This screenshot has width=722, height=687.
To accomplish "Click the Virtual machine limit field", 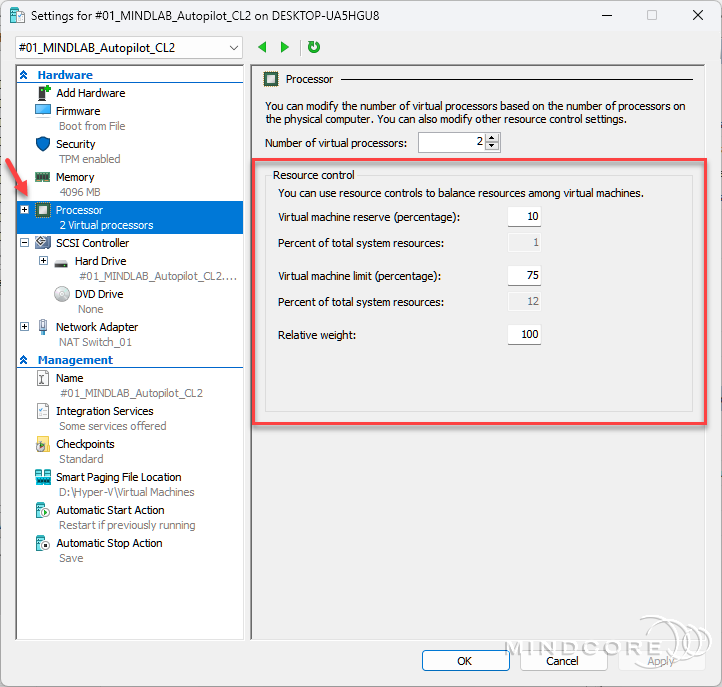I will [524, 275].
